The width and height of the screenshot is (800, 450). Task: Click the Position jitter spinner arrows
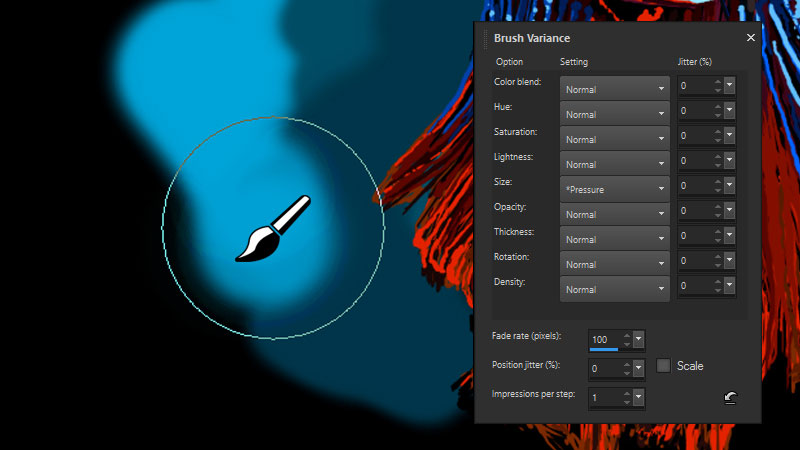pyautogui.click(x=627, y=368)
